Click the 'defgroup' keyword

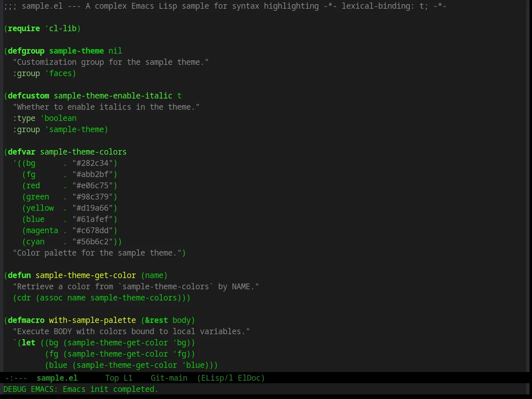point(26,51)
